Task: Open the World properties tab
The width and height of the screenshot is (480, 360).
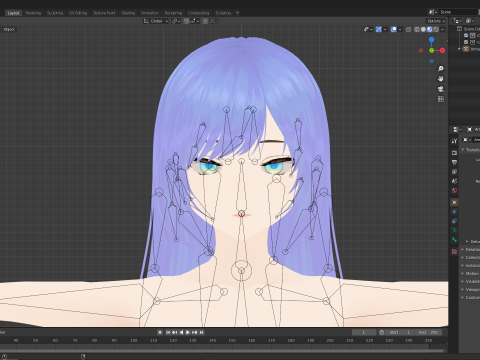Action: (x=454, y=190)
